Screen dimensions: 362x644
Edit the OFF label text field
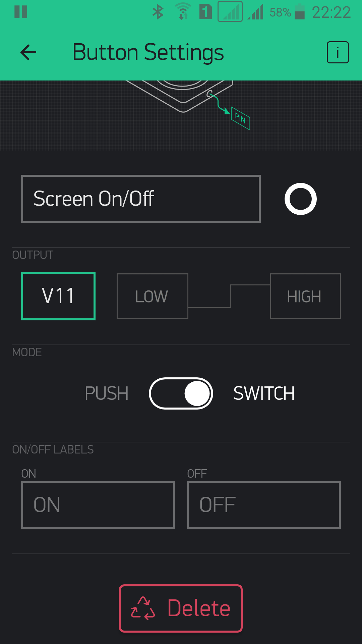[x=264, y=505]
